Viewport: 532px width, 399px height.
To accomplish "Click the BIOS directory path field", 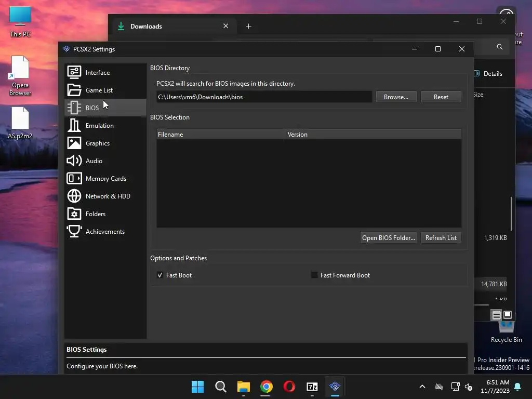I will tap(264, 97).
